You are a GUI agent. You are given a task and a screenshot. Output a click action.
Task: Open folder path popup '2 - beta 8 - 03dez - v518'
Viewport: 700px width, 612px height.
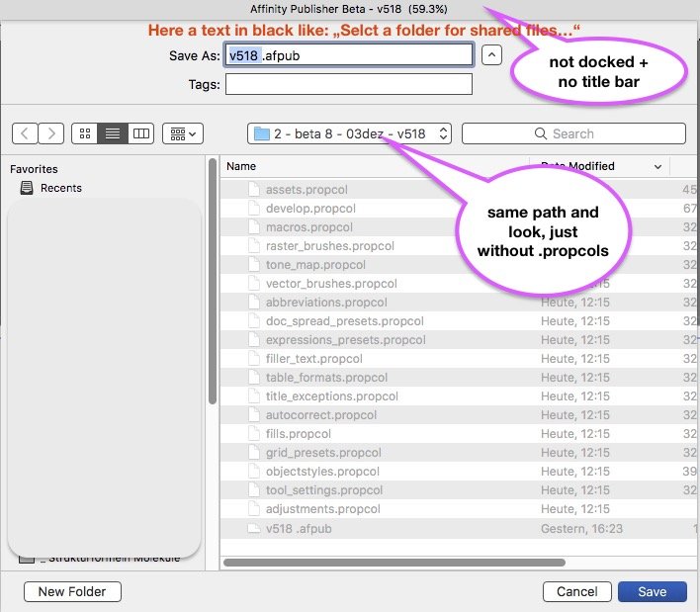tap(350, 133)
